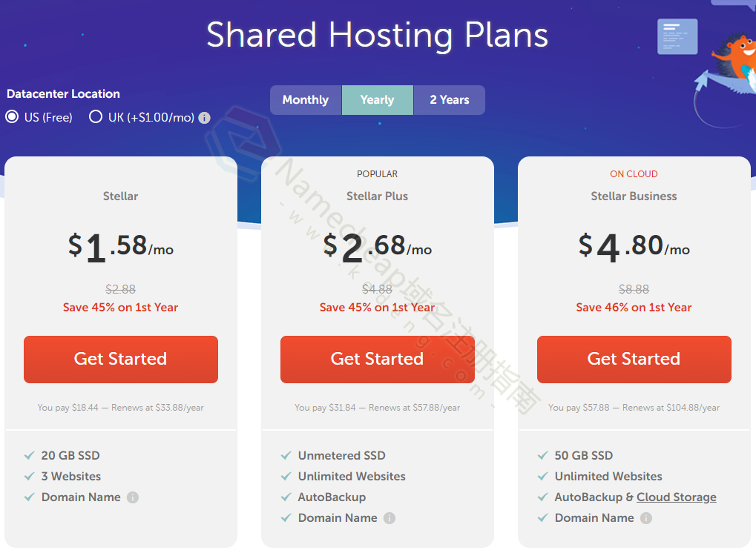Click the info icon next to UK datacenter

point(205,118)
